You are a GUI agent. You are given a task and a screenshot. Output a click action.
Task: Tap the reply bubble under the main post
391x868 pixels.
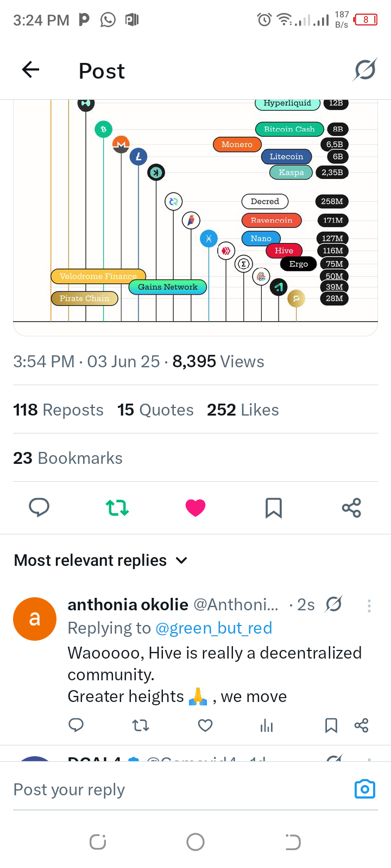(39, 507)
